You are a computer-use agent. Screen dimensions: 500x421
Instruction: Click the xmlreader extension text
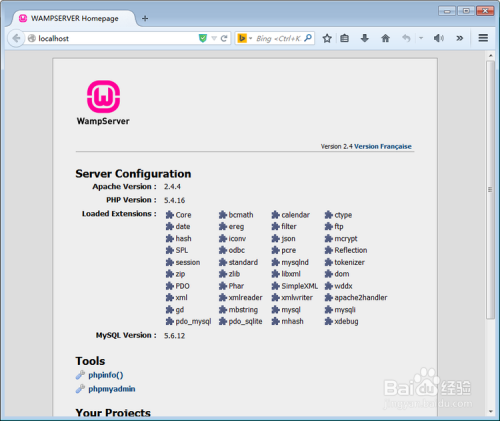(x=245, y=297)
